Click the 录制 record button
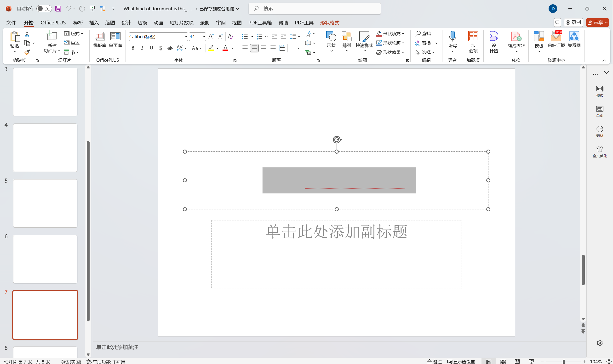Screen dimensions: 613x364 pos(573,22)
